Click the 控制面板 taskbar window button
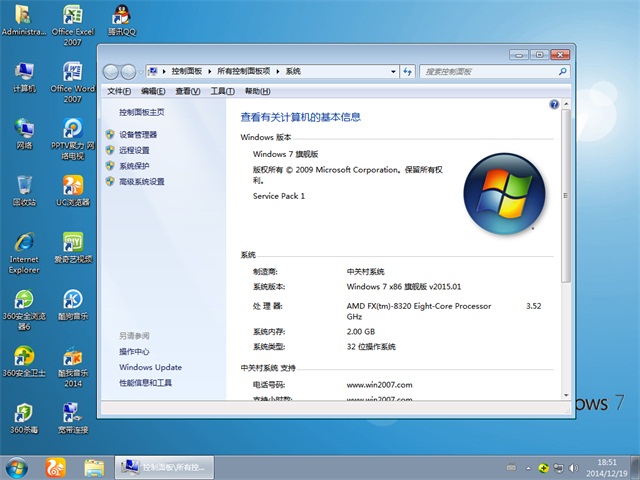Viewport: 640px width, 480px height. (164, 467)
